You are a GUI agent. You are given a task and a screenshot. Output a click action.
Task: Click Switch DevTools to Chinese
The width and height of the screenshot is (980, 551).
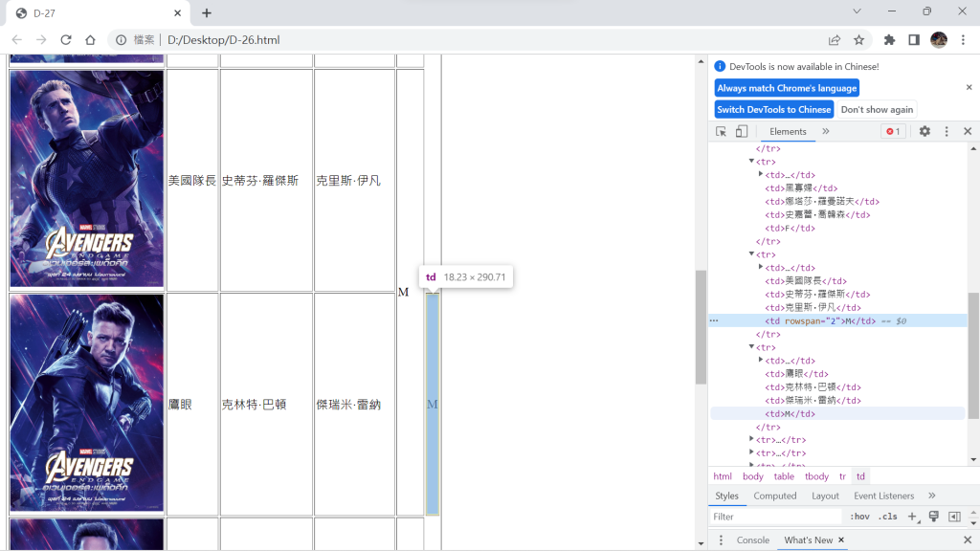(773, 109)
